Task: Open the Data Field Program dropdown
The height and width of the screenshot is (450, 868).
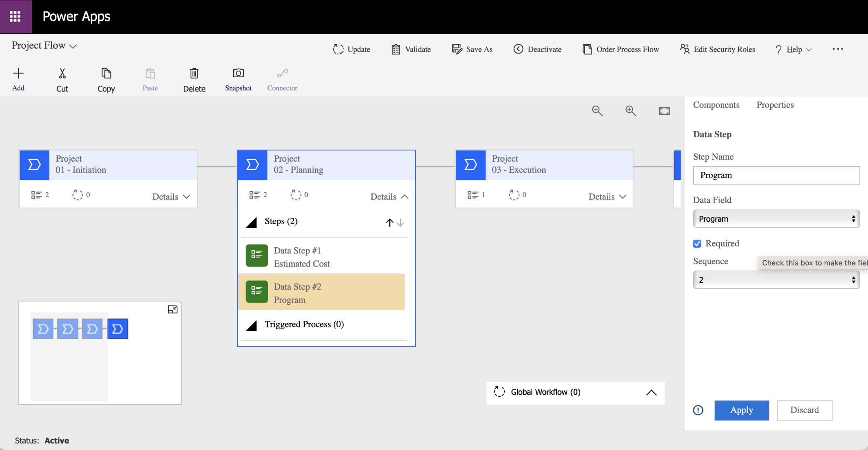Action: point(776,219)
